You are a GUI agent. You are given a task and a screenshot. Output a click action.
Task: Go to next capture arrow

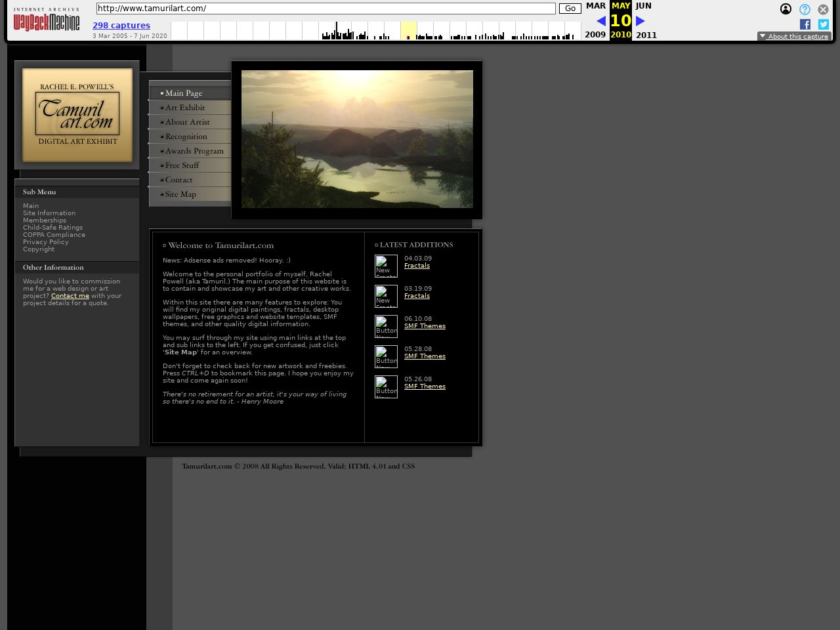(640, 21)
